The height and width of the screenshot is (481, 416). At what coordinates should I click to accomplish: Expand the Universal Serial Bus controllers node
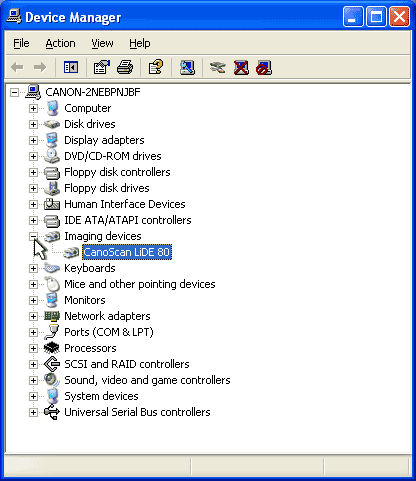tap(33, 412)
